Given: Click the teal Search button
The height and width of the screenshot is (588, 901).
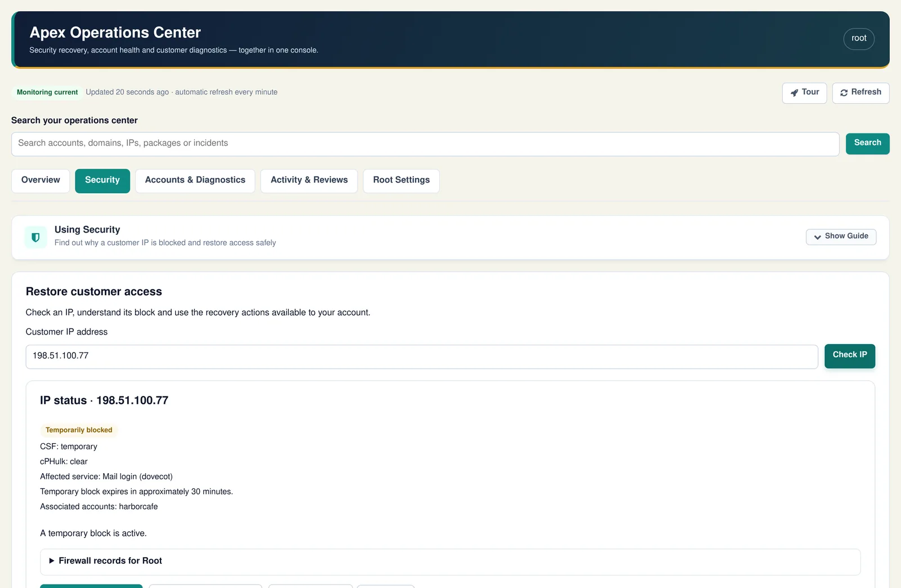Looking at the screenshot, I should (867, 144).
